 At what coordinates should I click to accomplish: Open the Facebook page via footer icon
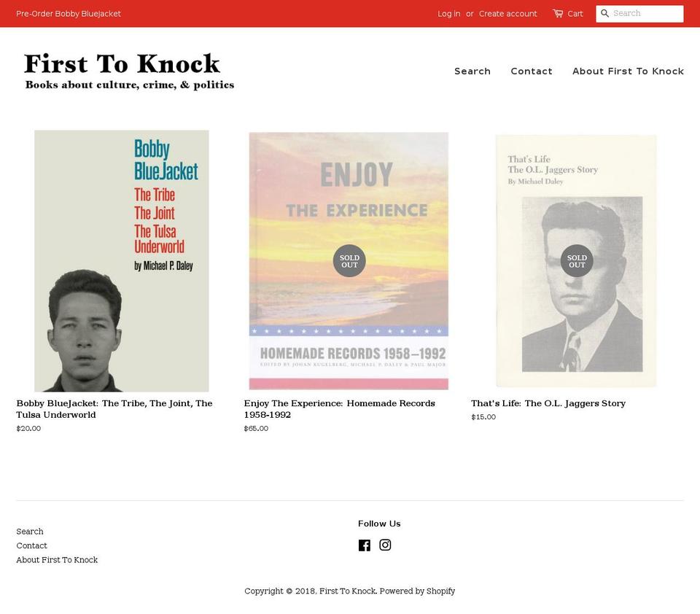[365, 545]
